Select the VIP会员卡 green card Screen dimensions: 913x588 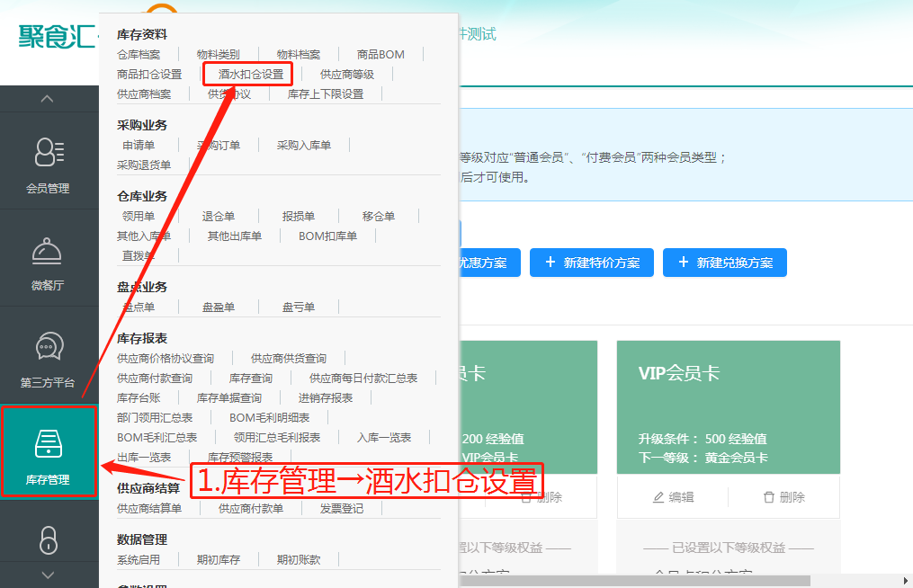729,407
